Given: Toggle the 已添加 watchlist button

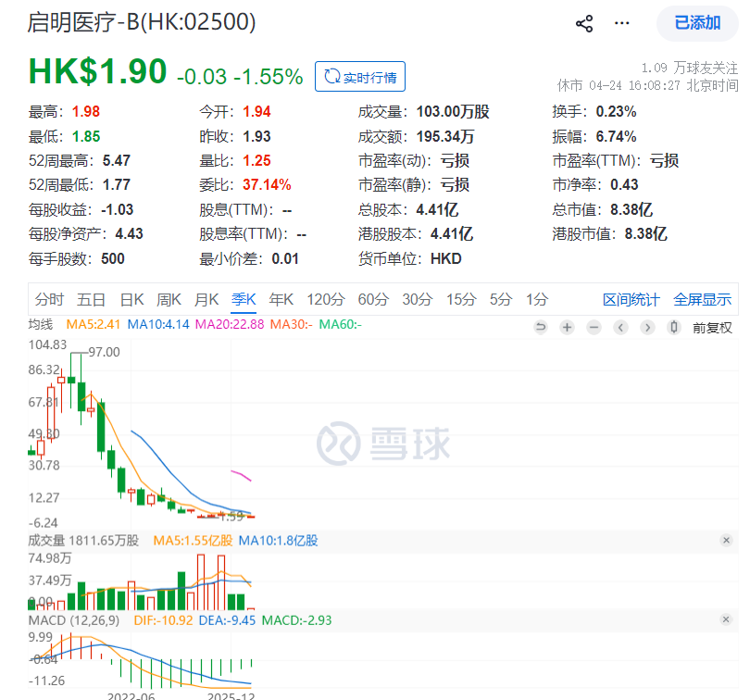Looking at the screenshot, I should coord(697,23).
